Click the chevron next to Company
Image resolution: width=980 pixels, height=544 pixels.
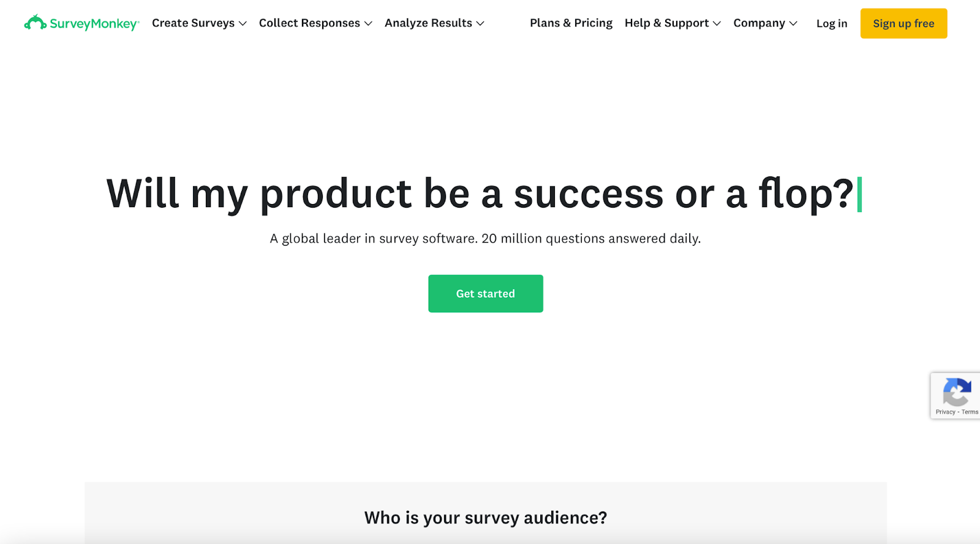click(x=793, y=23)
